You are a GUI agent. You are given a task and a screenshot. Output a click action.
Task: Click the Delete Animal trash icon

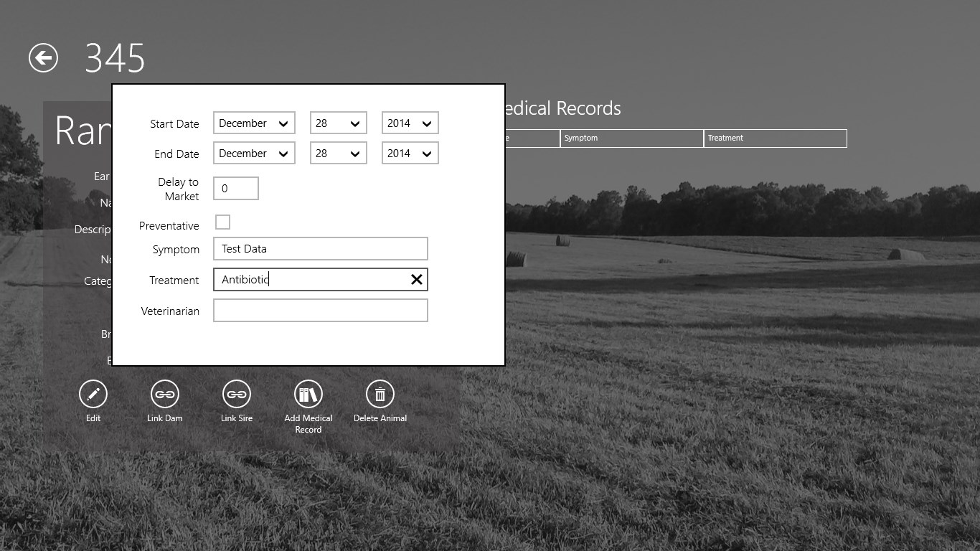tap(380, 394)
